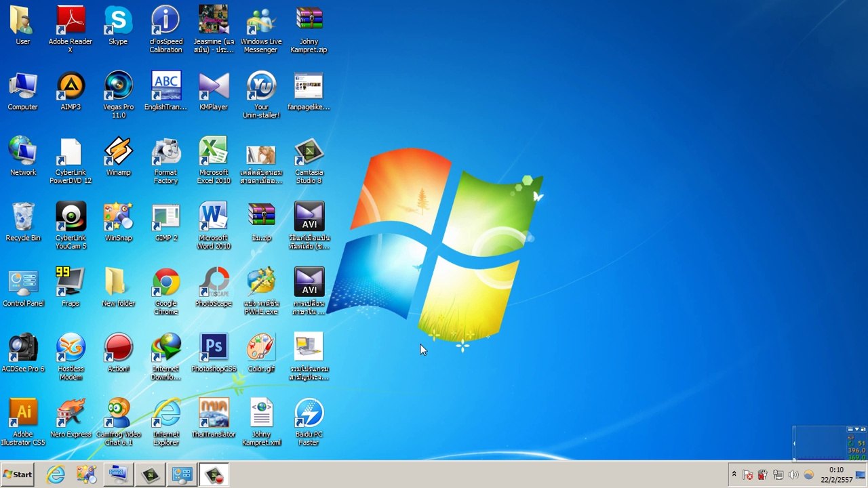Open CyberLink YouCam 5 shortcut
This screenshot has width=868, height=488.
pyautogui.click(x=71, y=225)
